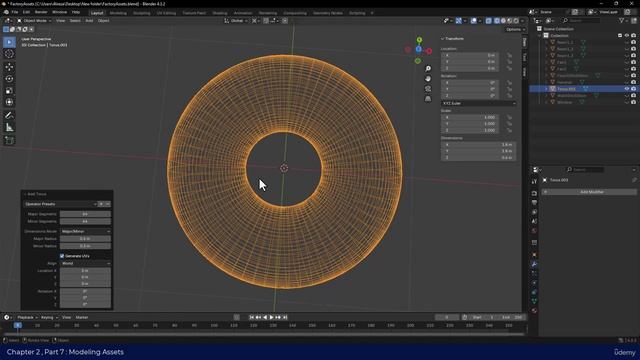Switch to Wireframe viewport shading
The height and width of the screenshot is (360, 640).
[x=497, y=20]
